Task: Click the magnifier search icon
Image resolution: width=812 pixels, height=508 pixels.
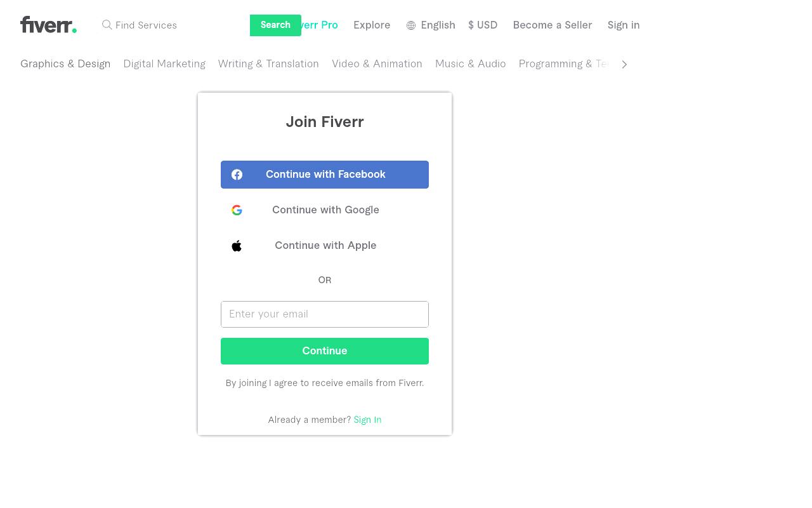Action: pos(107,25)
